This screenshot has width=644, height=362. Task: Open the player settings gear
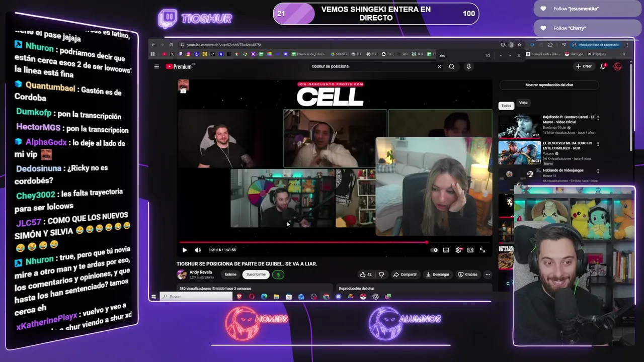[458, 250]
